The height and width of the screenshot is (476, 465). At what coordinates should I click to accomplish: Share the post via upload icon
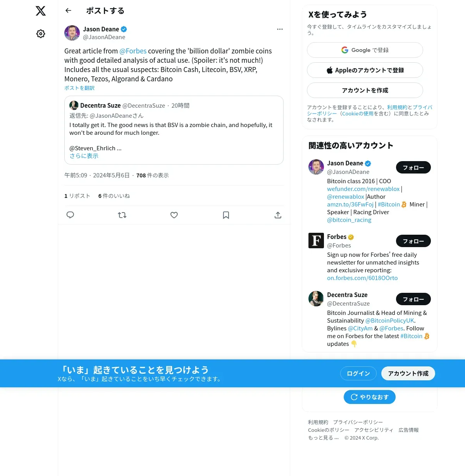point(278,215)
